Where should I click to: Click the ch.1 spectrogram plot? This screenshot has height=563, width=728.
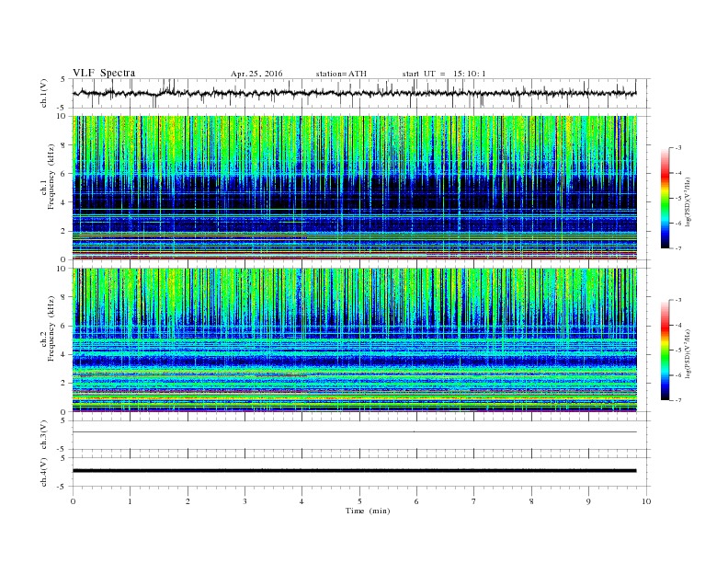354,188
